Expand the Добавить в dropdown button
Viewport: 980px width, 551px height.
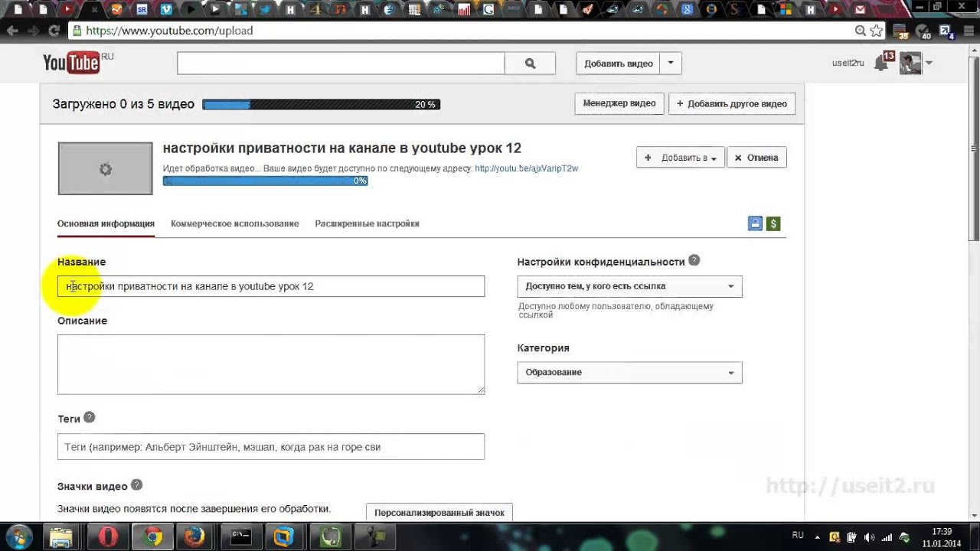[680, 158]
